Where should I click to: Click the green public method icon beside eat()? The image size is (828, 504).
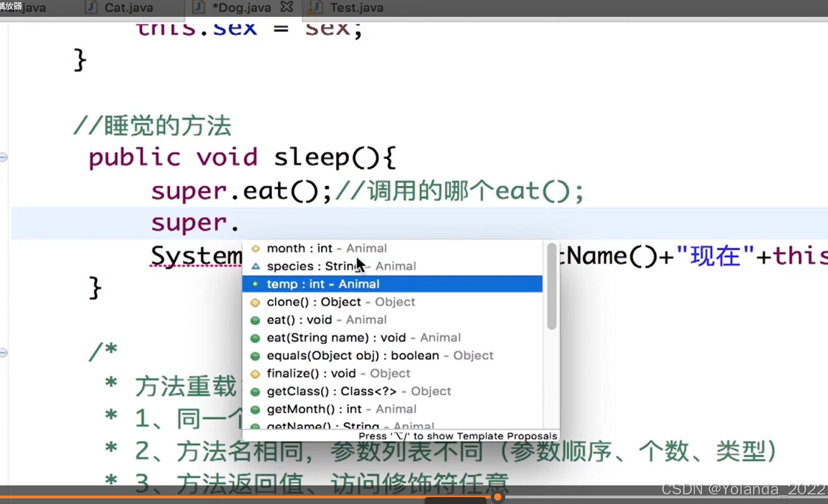click(x=256, y=320)
